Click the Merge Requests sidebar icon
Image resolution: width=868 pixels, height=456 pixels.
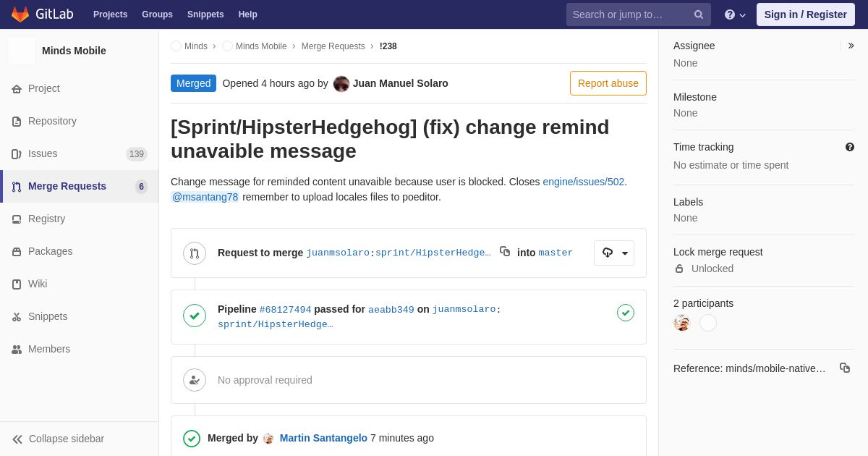point(17,187)
